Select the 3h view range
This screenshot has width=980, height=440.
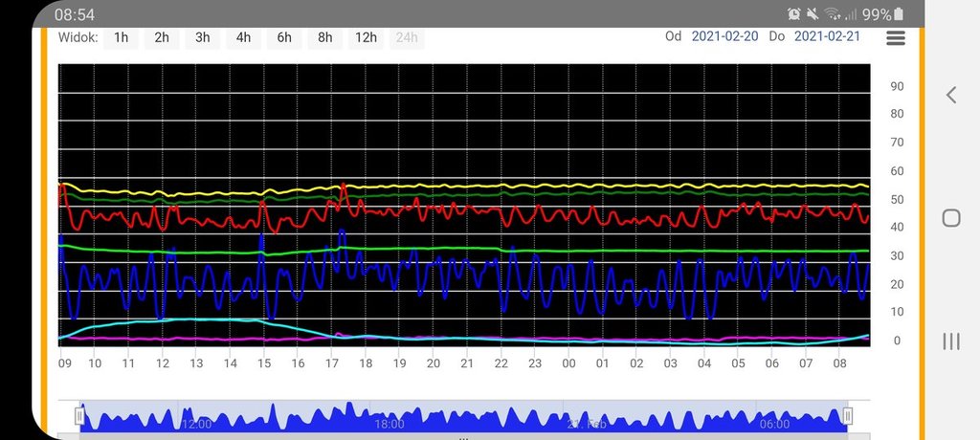203,37
